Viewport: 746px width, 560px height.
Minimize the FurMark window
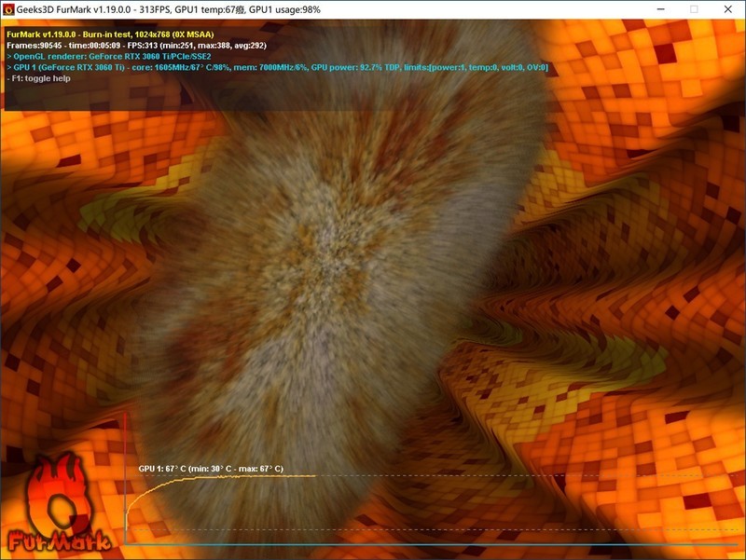(x=660, y=9)
